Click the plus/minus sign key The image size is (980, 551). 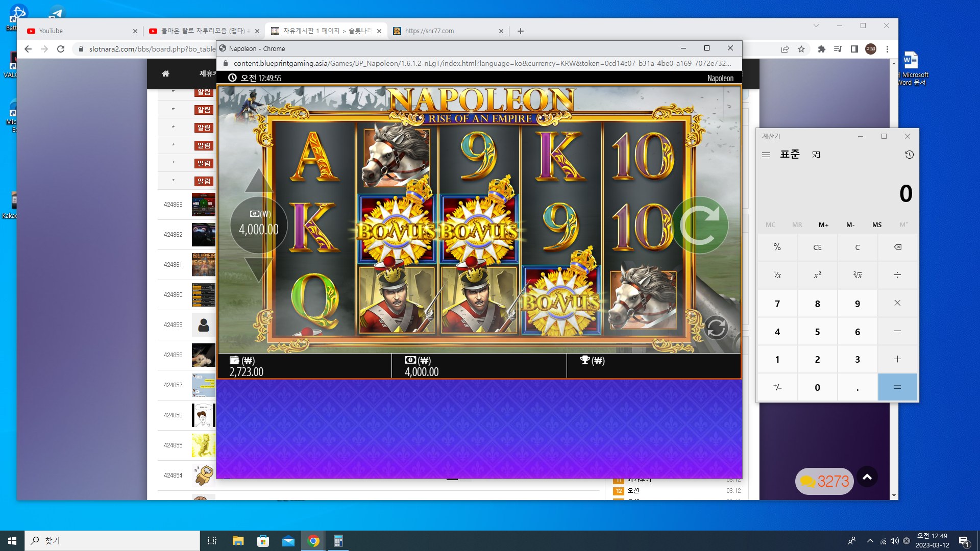[x=777, y=387]
